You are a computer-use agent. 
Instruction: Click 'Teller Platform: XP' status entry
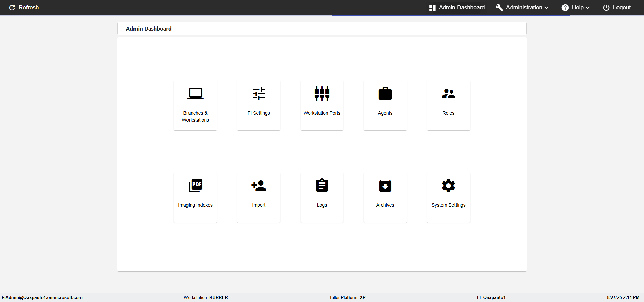click(x=347, y=297)
